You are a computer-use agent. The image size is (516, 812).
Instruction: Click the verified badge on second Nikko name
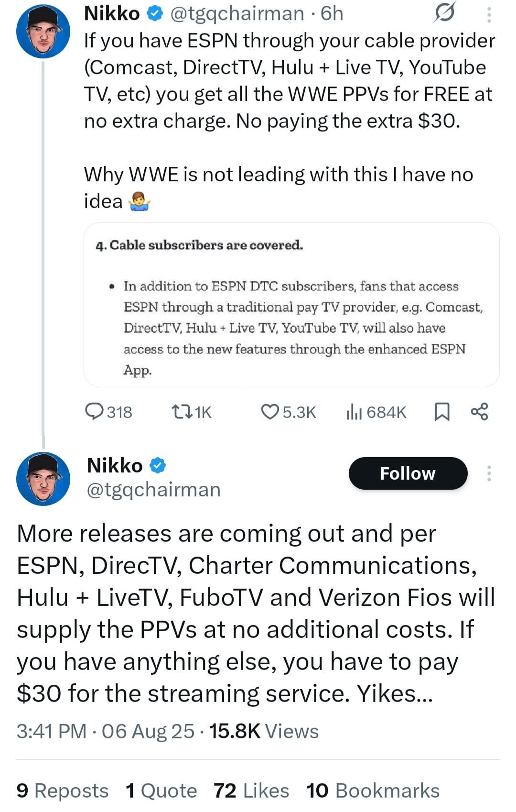tap(158, 465)
